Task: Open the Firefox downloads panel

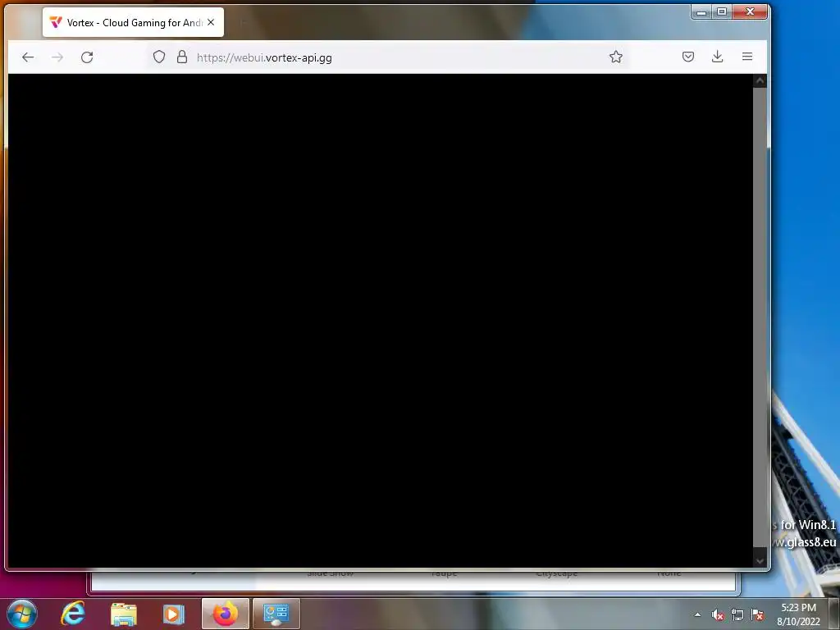Action: tap(717, 57)
